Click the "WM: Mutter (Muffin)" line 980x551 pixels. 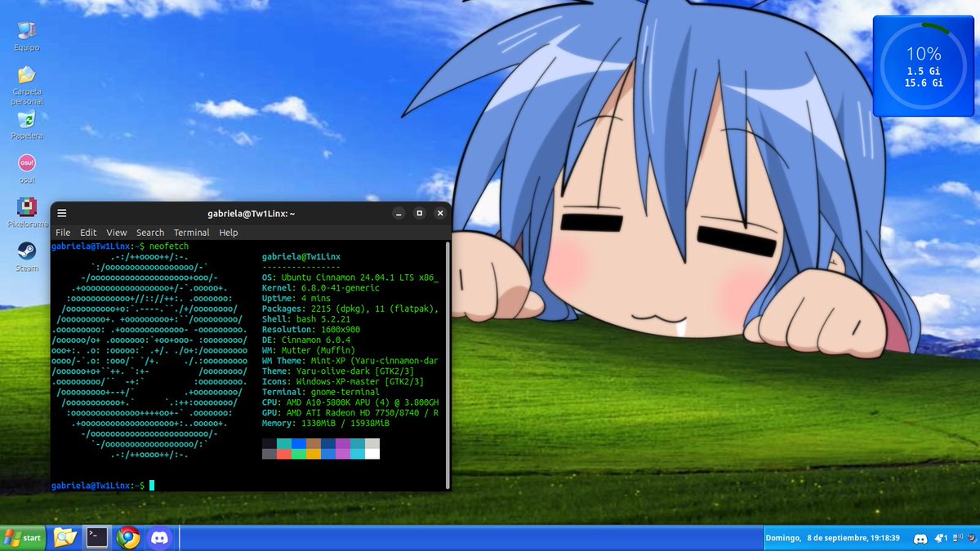click(x=309, y=351)
